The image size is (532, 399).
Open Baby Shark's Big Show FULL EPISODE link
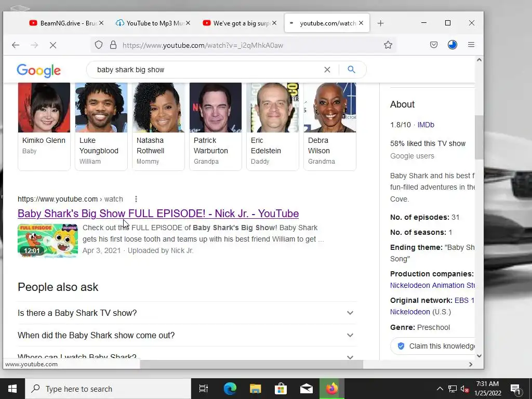(x=158, y=214)
